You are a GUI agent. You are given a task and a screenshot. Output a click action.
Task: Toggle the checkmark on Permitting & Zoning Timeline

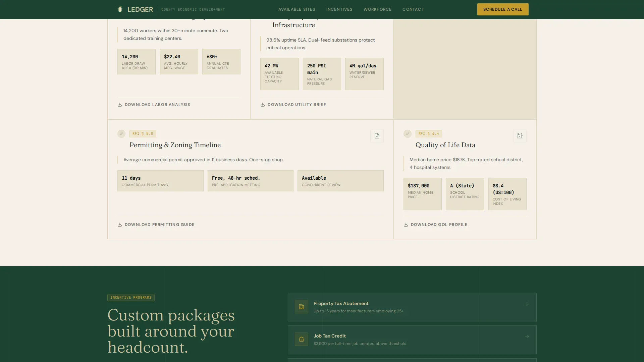coord(121,133)
